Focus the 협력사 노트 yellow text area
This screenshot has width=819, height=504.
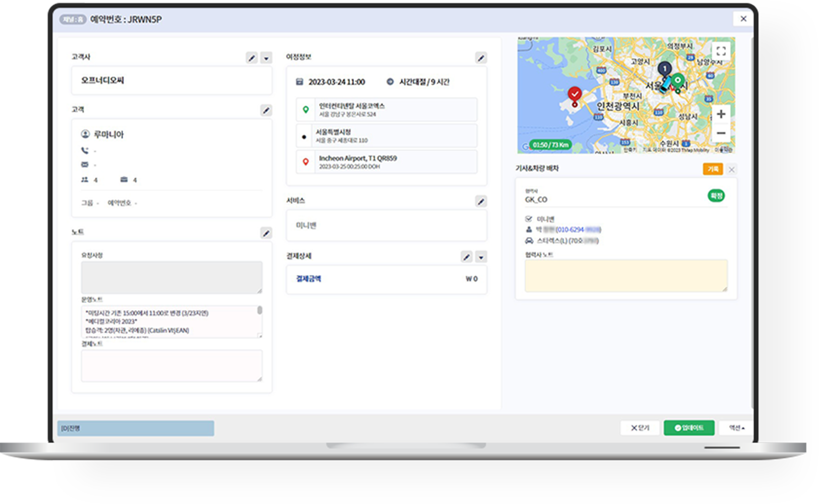[x=626, y=276]
